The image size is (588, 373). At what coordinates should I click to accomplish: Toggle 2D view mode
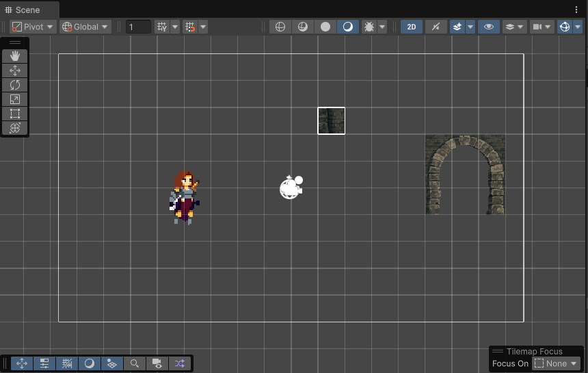pyautogui.click(x=412, y=27)
